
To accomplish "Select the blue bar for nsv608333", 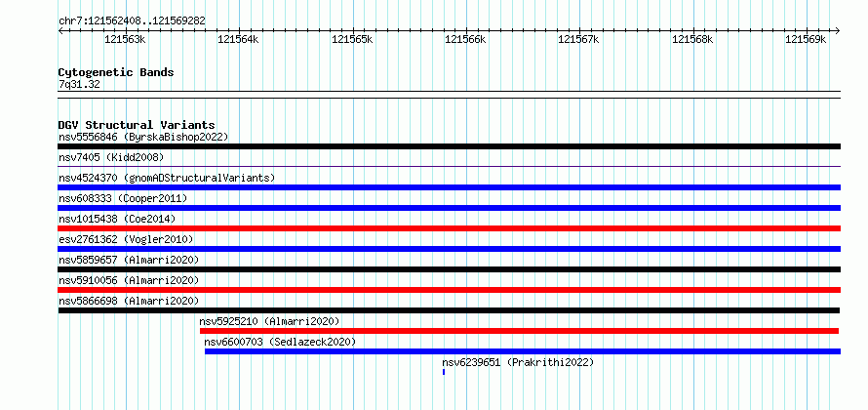I will pos(449,208).
